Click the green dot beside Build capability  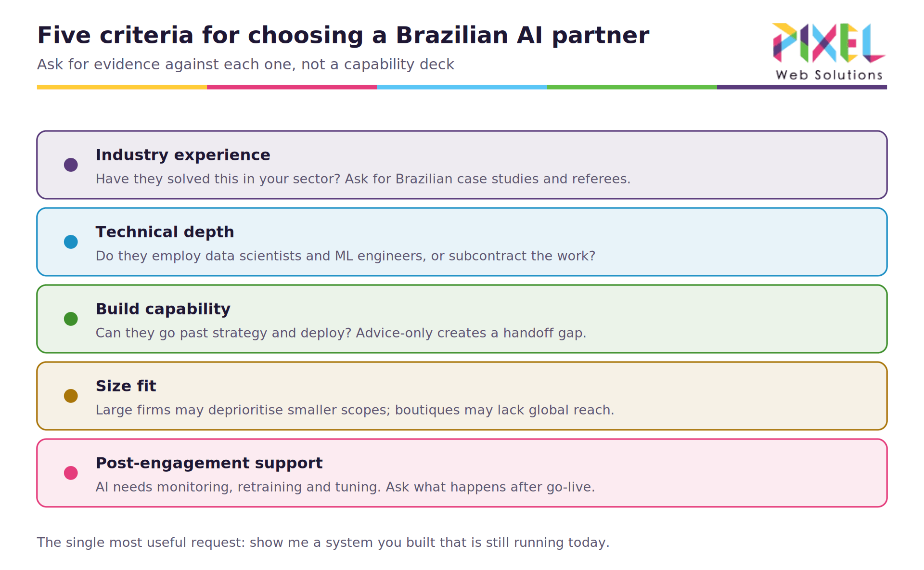[x=71, y=319]
